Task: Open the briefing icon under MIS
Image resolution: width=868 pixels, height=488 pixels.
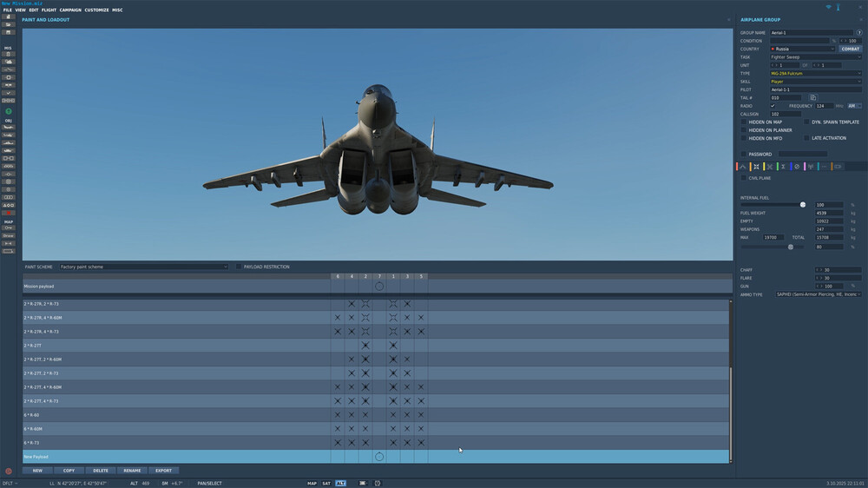Action: coord(9,55)
